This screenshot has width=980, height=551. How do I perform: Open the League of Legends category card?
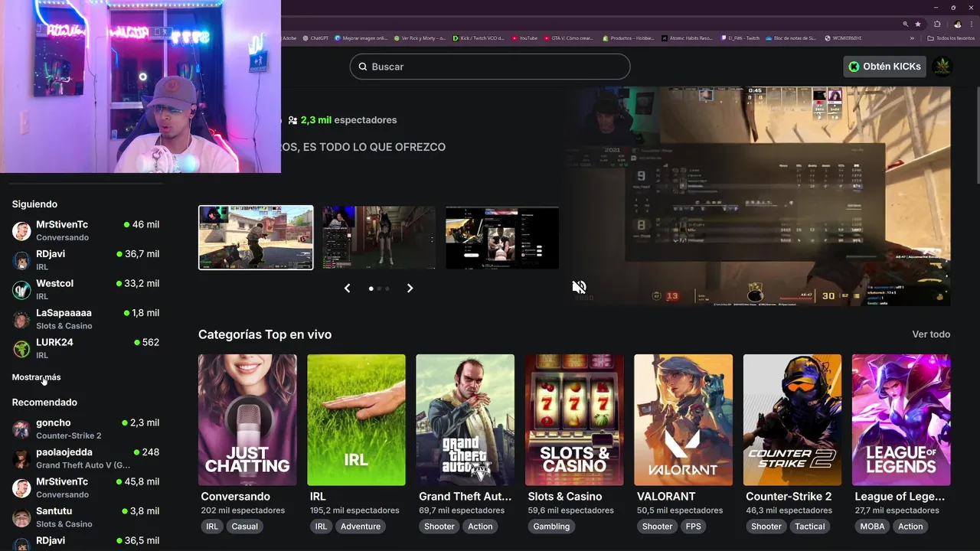pyautogui.click(x=901, y=419)
